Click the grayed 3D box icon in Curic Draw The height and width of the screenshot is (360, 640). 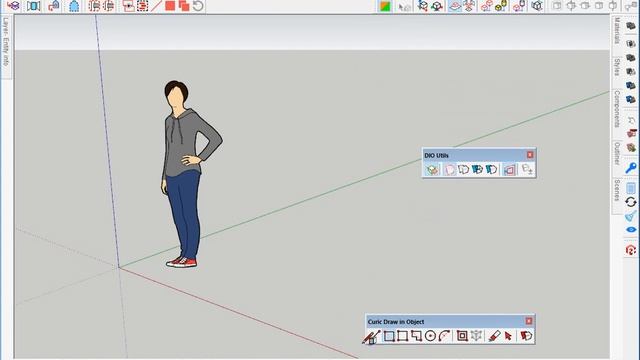(x=476, y=336)
